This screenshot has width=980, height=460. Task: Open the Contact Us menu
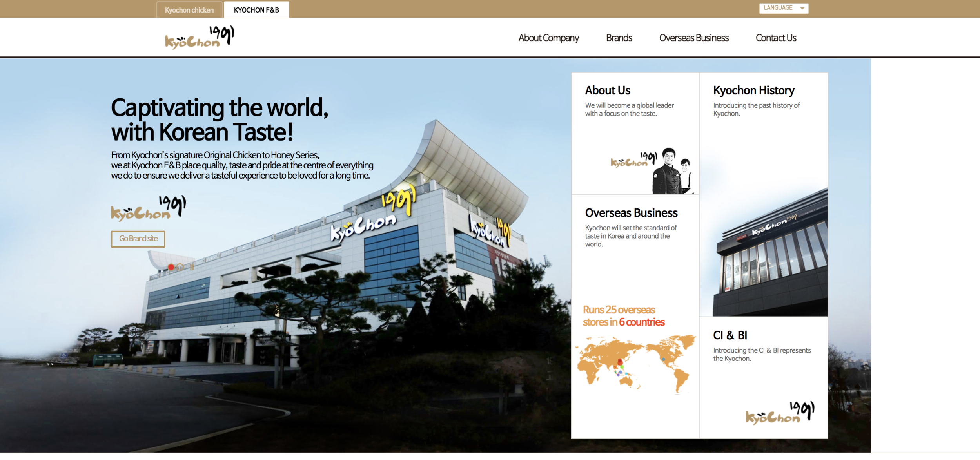click(776, 38)
